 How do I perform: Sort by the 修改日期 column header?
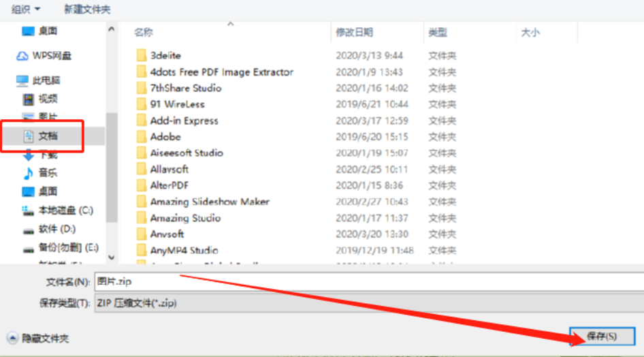[354, 32]
